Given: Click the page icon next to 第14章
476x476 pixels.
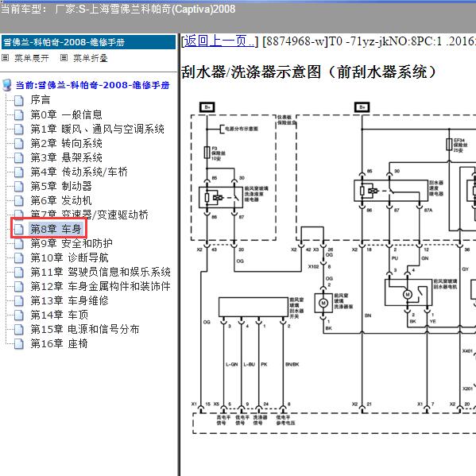Looking at the screenshot, I should click(19, 315).
